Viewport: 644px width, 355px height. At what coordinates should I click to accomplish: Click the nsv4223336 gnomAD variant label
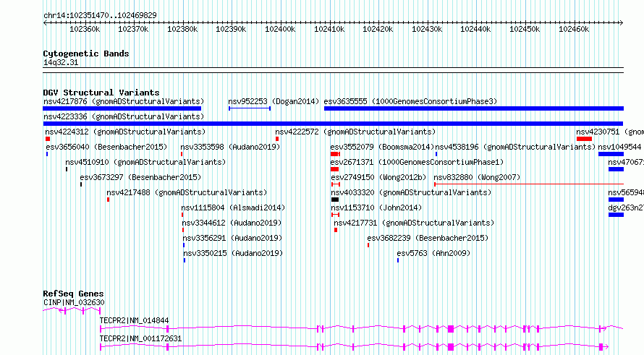click(x=124, y=116)
